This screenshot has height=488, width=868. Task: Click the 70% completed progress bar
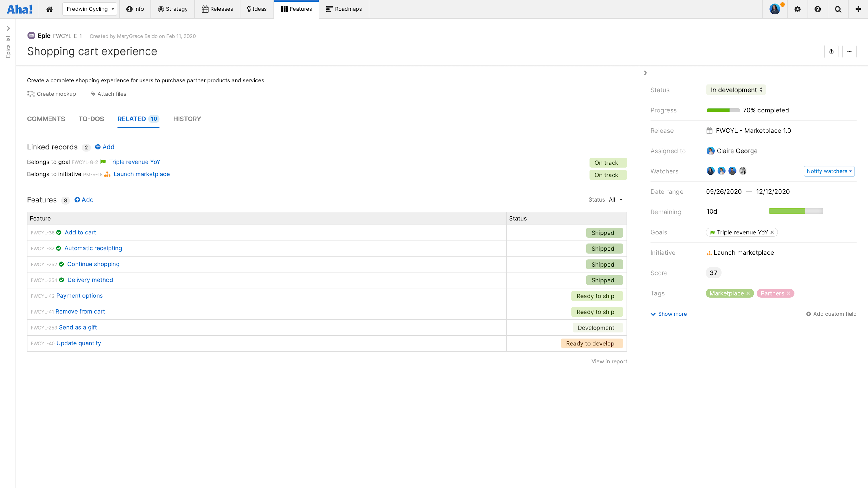pyautogui.click(x=723, y=110)
